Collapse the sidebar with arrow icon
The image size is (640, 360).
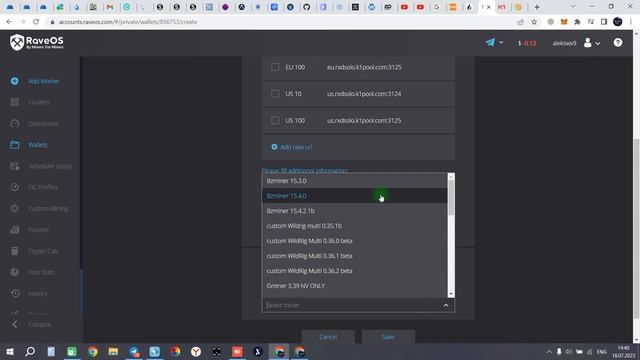15,324
